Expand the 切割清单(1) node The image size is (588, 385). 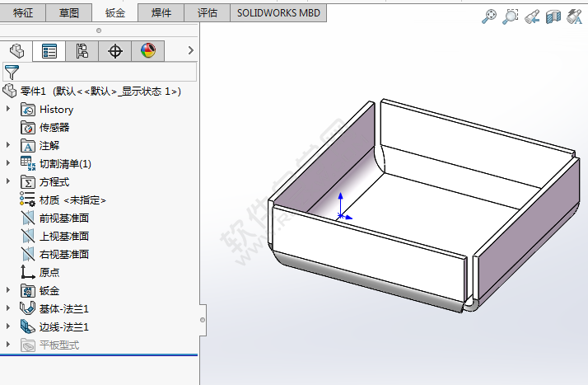tap(8, 163)
